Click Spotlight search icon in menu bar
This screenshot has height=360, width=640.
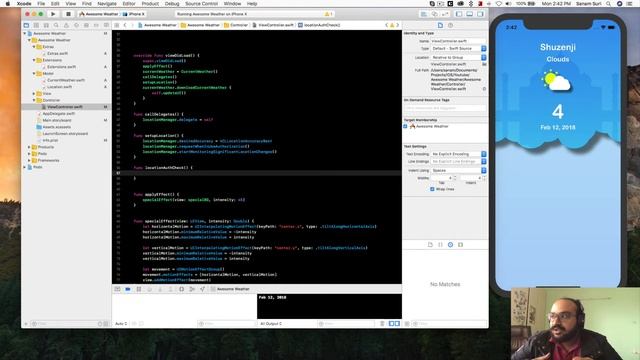coord(609,4)
